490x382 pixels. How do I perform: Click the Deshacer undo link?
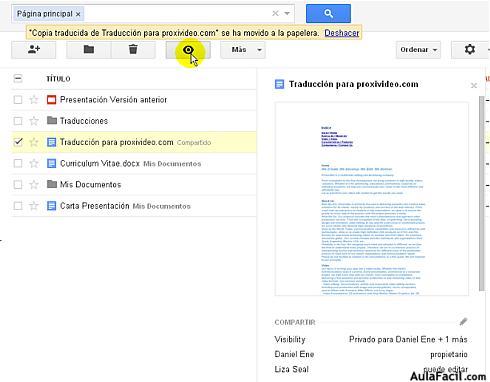[x=342, y=33]
